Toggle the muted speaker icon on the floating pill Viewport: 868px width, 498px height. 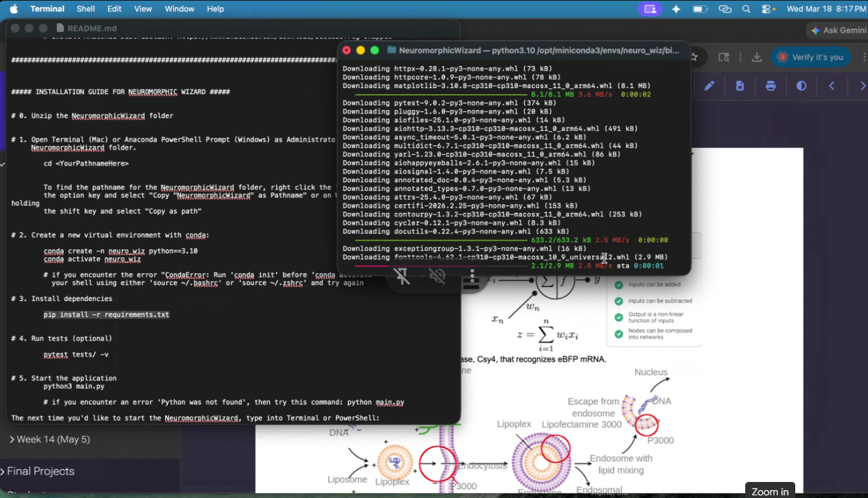click(437, 276)
